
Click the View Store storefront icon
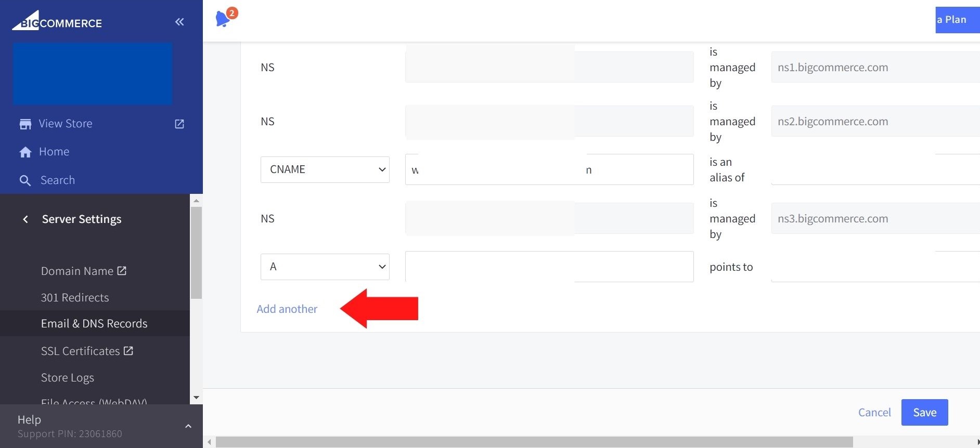pos(25,124)
